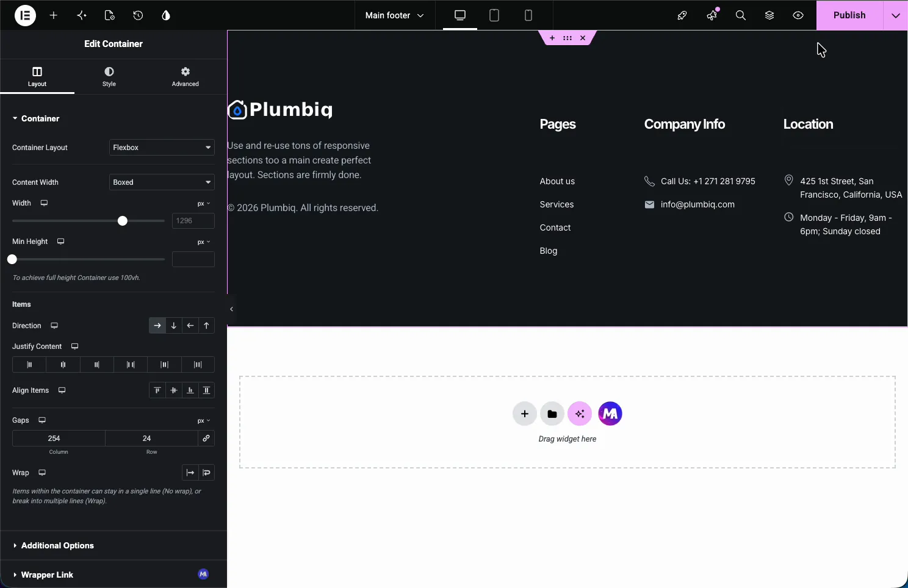Click the Direction responsive device icon
This screenshot has height=588, width=908.
(x=54, y=326)
